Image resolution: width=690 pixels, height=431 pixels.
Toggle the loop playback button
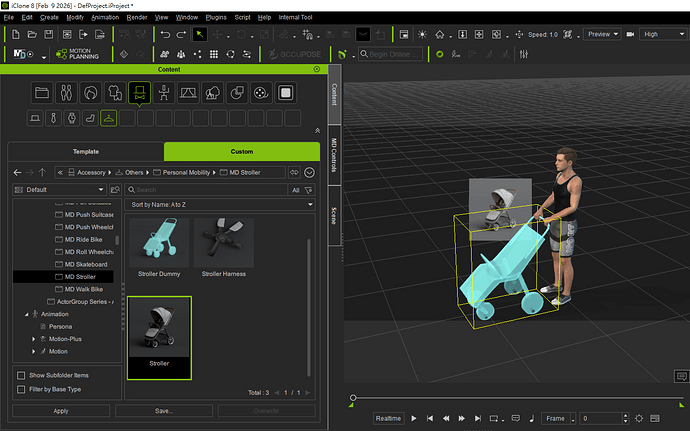pos(494,418)
